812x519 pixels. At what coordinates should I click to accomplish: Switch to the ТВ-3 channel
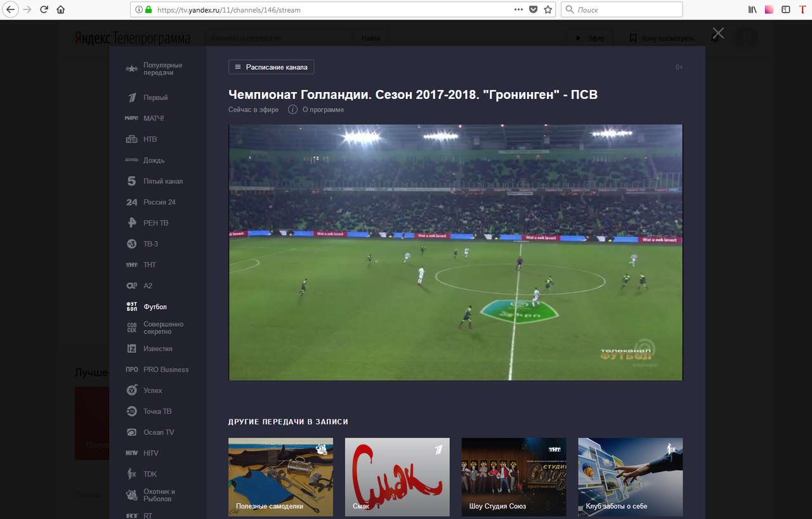coord(143,244)
